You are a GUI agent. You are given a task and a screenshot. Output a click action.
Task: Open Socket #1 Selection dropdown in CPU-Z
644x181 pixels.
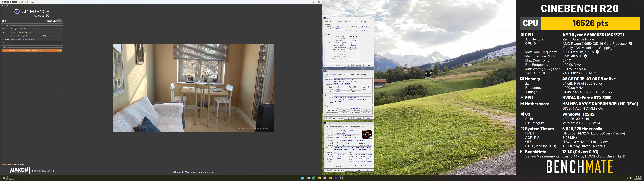pyautogui.click(x=340, y=166)
